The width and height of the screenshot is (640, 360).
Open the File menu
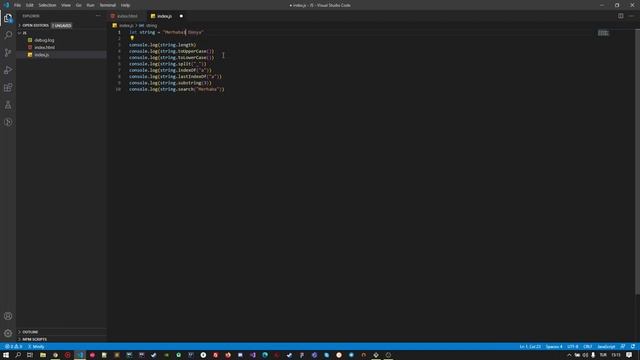(x=17, y=5)
